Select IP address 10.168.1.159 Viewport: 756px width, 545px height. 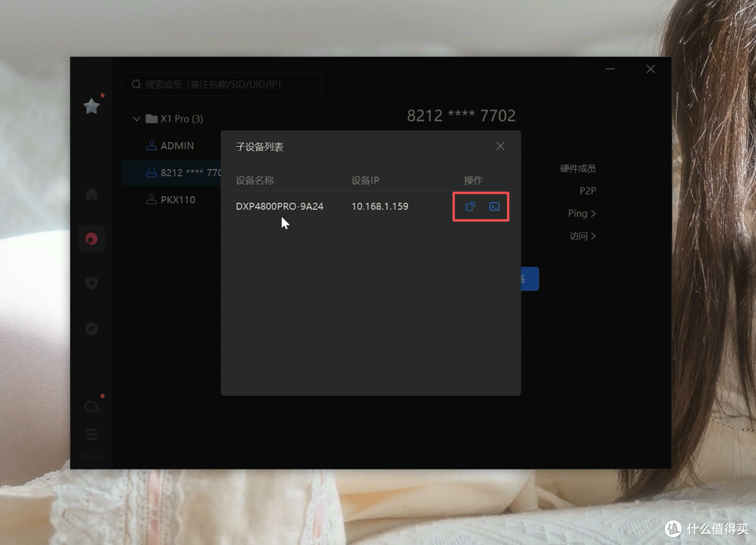[380, 206]
